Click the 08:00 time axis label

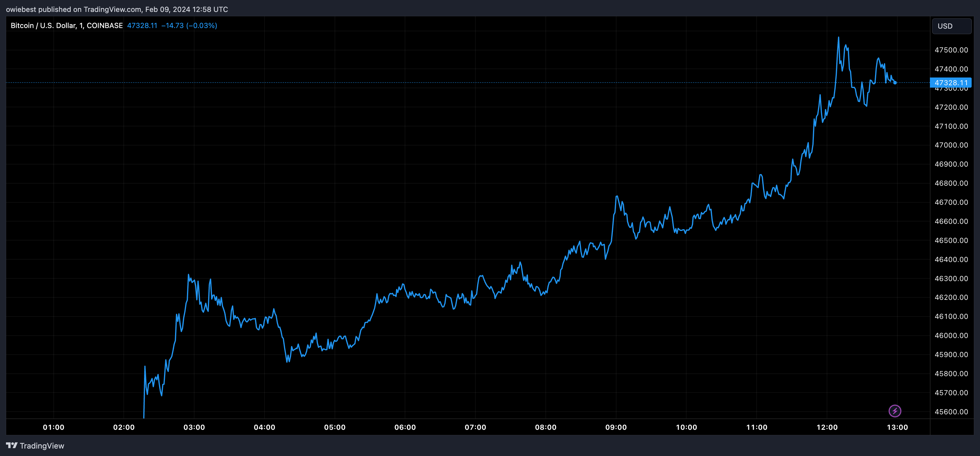(545, 427)
